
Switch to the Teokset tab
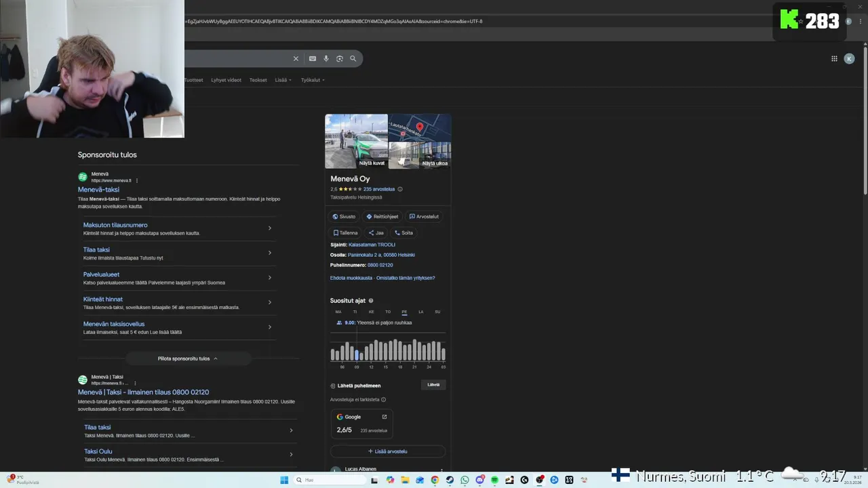pos(258,80)
